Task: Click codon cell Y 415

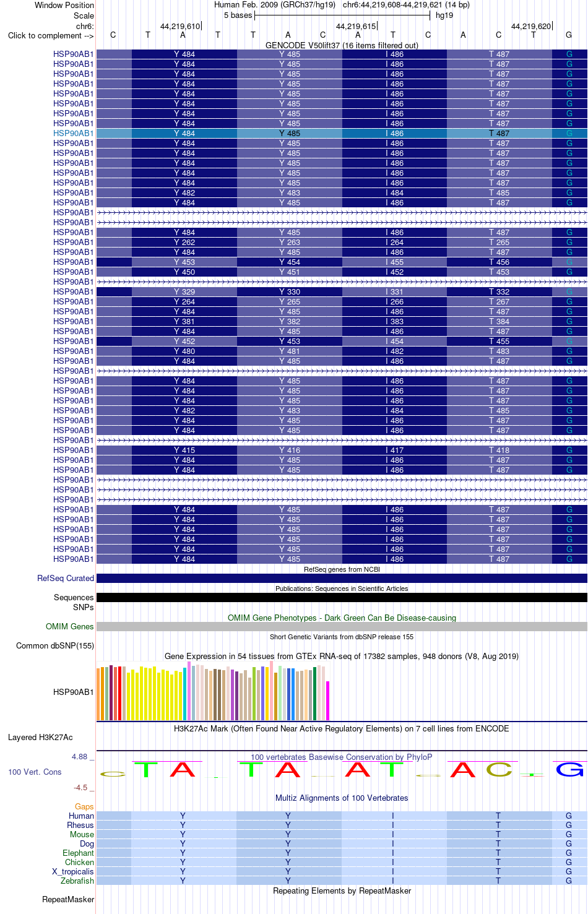Action: [184, 450]
